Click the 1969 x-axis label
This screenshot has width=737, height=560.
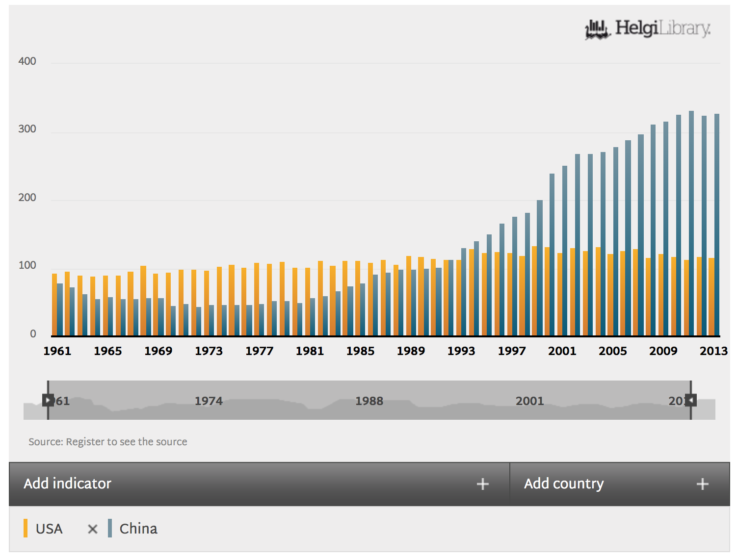coord(158,351)
